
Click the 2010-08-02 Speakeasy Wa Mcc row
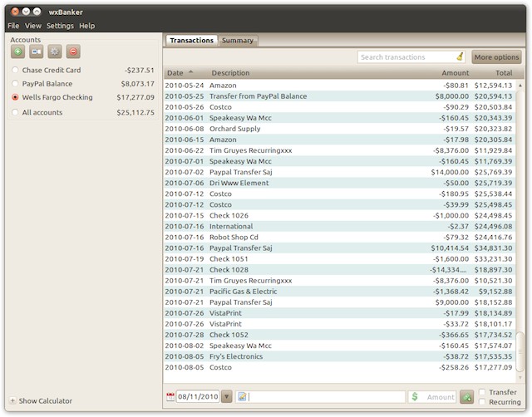(x=339, y=346)
